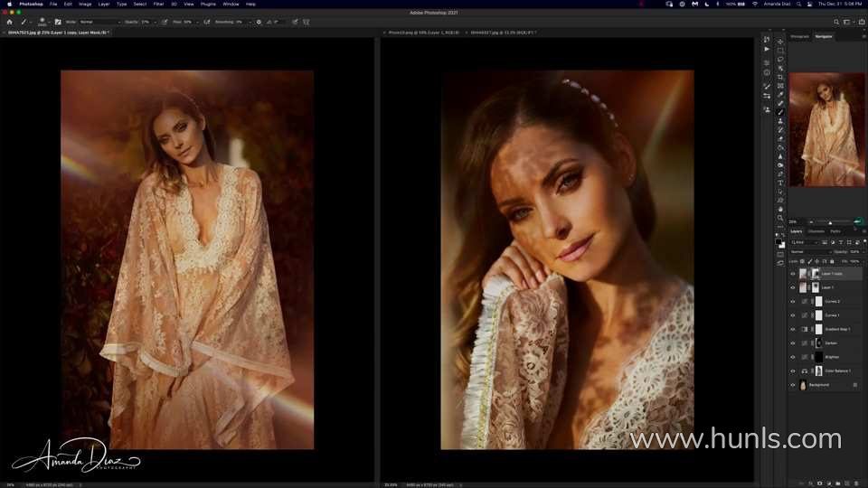The height and width of the screenshot is (488, 868).
Task: Select the Frame tool
Action: 780,87
